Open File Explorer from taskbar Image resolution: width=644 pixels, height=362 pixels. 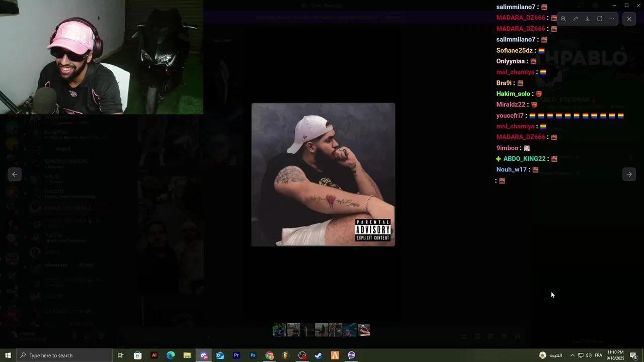pos(187,355)
